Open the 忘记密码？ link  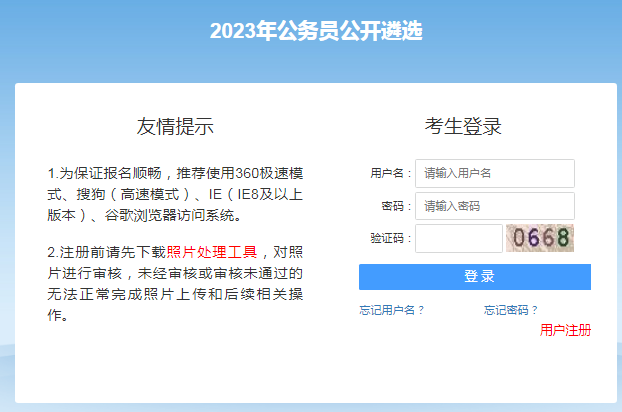511,310
